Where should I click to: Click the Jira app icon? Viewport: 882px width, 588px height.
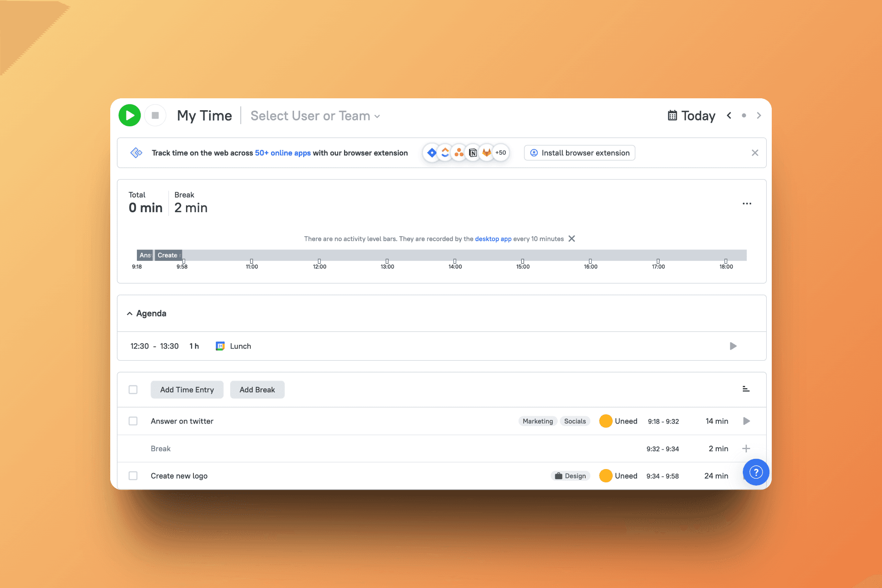[431, 153]
